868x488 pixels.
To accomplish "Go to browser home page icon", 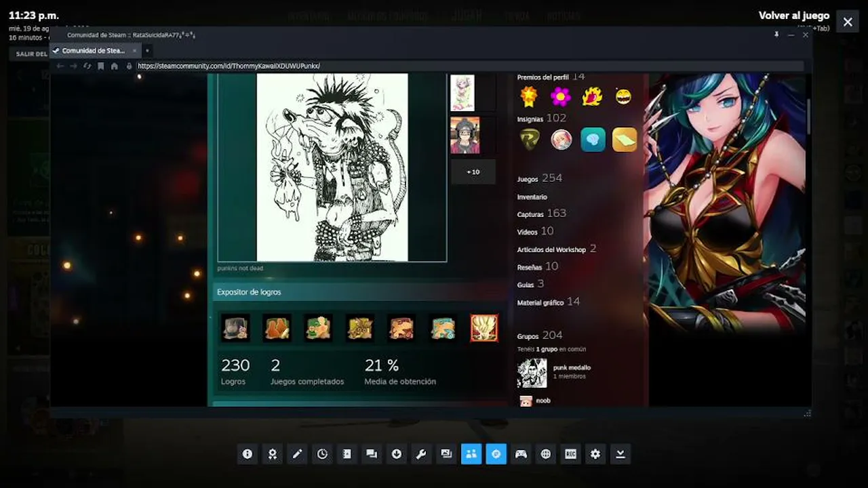I will [114, 66].
